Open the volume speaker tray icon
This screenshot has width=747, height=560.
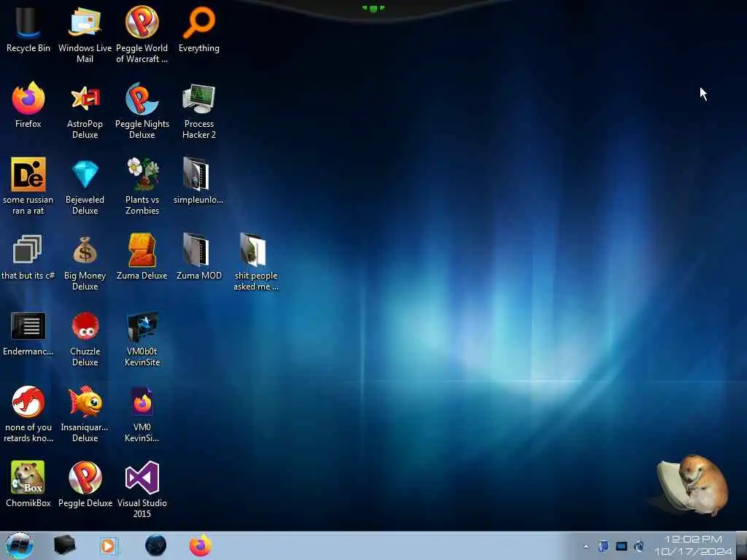pyautogui.click(x=639, y=546)
